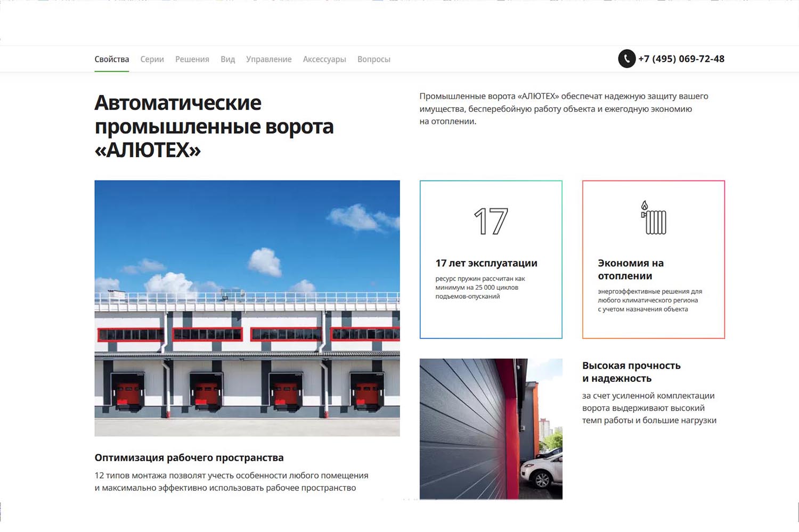Click the '17 лет эксплуатации' card title
The height and width of the screenshot is (532, 799).
(486, 263)
